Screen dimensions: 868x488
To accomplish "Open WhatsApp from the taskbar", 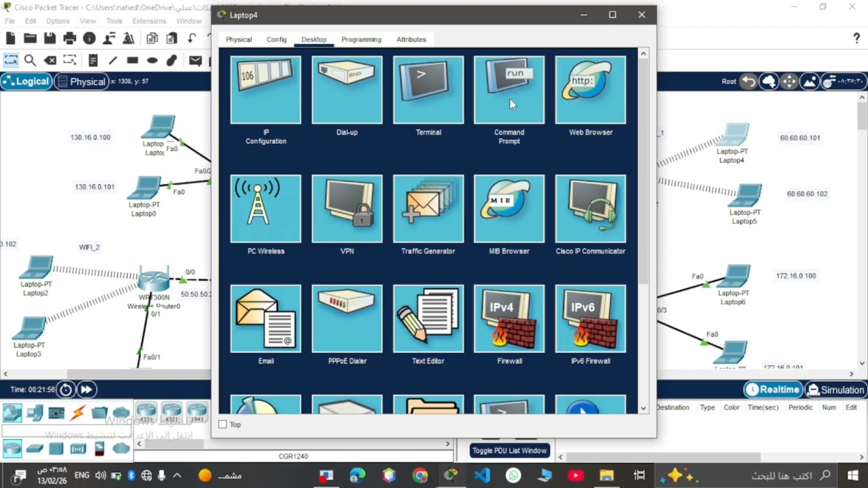I will point(513,475).
